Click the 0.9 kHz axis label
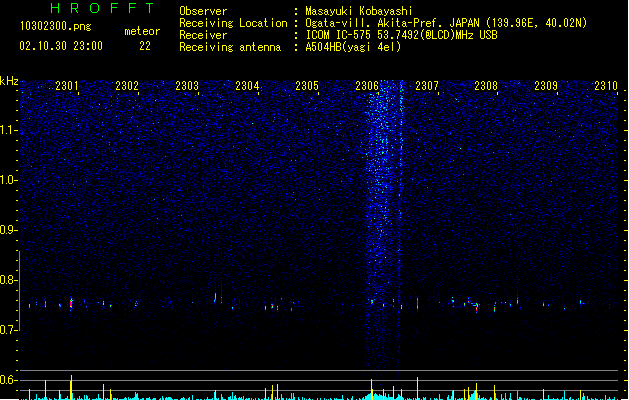 coord(8,230)
